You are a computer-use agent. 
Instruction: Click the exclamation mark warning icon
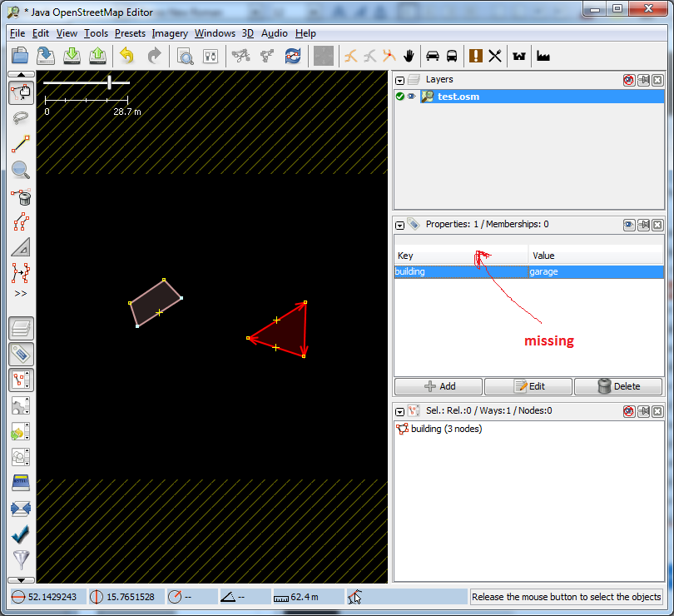tap(475, 56)
